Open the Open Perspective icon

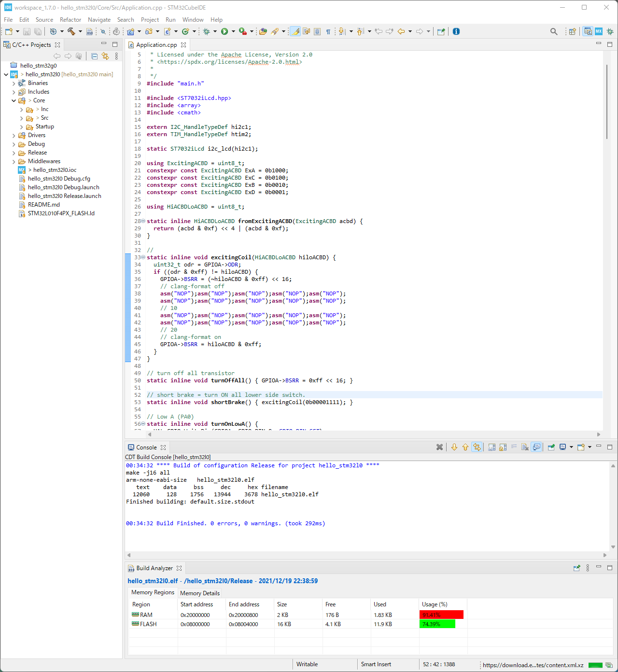(572, 31)
